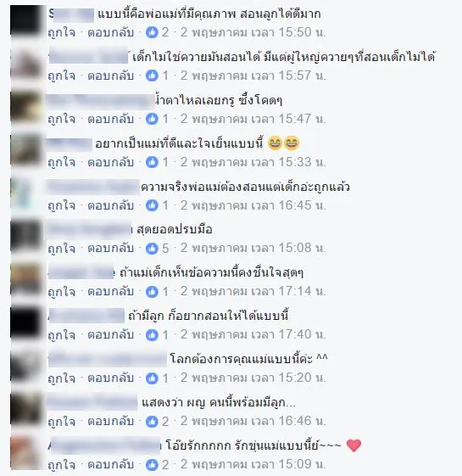462x476 pixels.
Task: Open the timestamp 2 พฤษภาคม เวลา 15:33 น.
Action: [x=253, y=162]
